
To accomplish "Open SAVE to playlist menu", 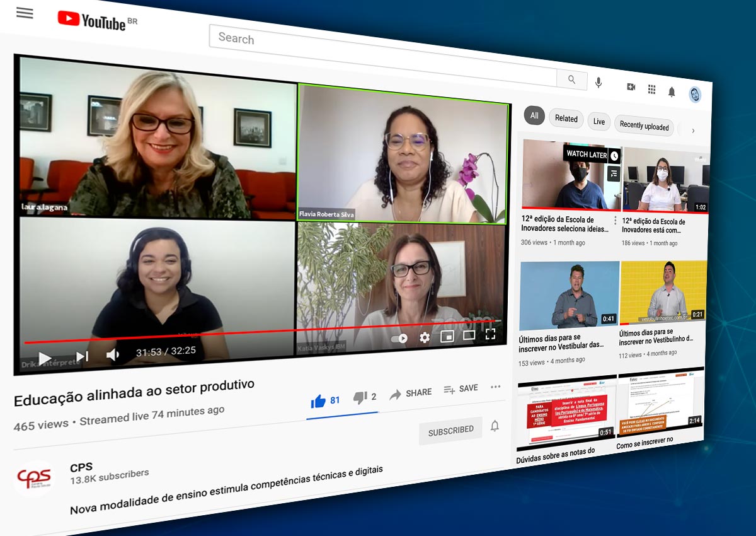I will click(x=461, y=389).
